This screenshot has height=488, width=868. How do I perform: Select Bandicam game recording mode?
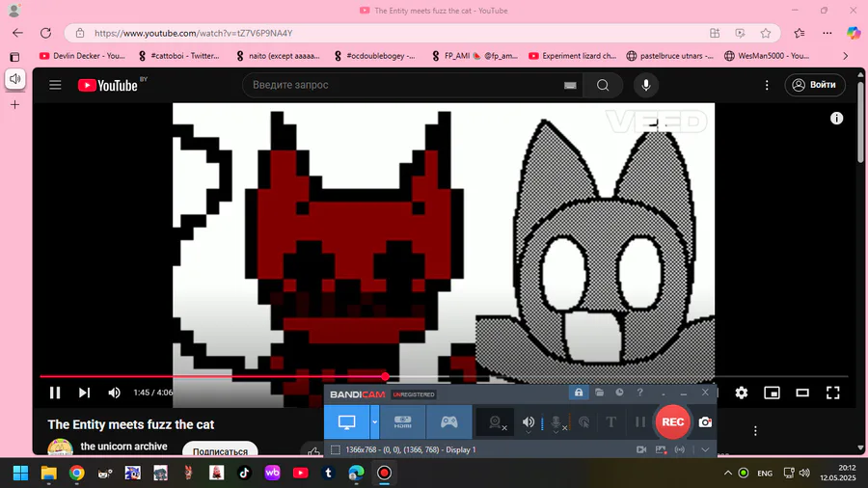(448, 422)
